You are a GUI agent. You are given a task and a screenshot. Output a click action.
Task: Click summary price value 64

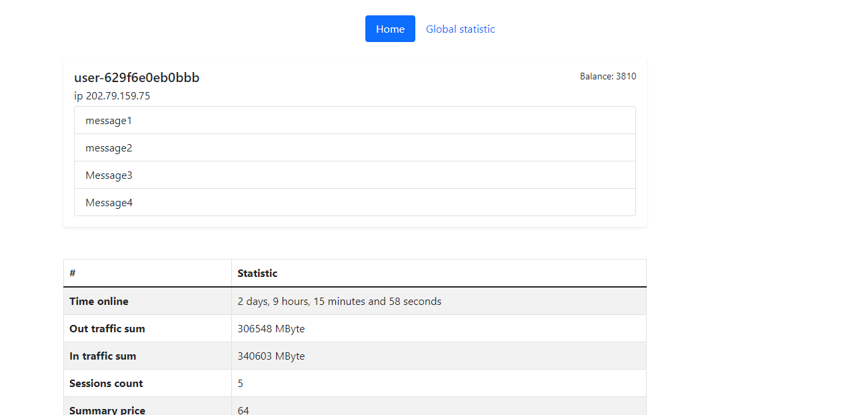pos(243,410)
